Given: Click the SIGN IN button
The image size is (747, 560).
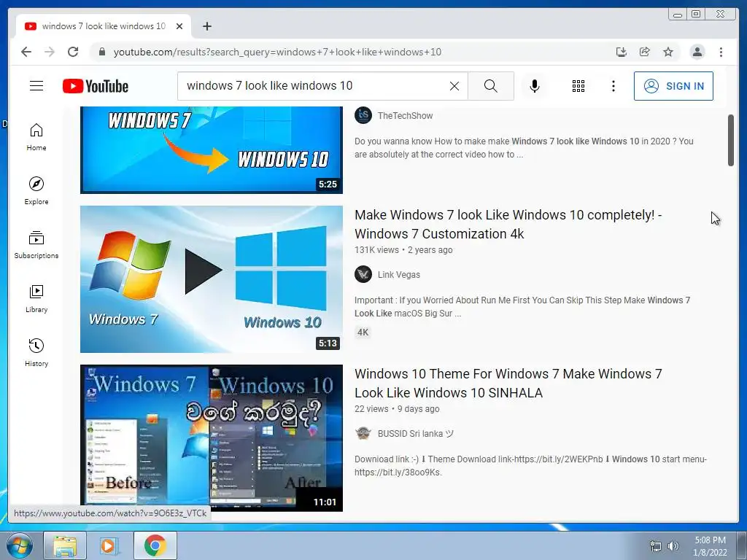Looking at the screenshot, I should pos(673,86).
